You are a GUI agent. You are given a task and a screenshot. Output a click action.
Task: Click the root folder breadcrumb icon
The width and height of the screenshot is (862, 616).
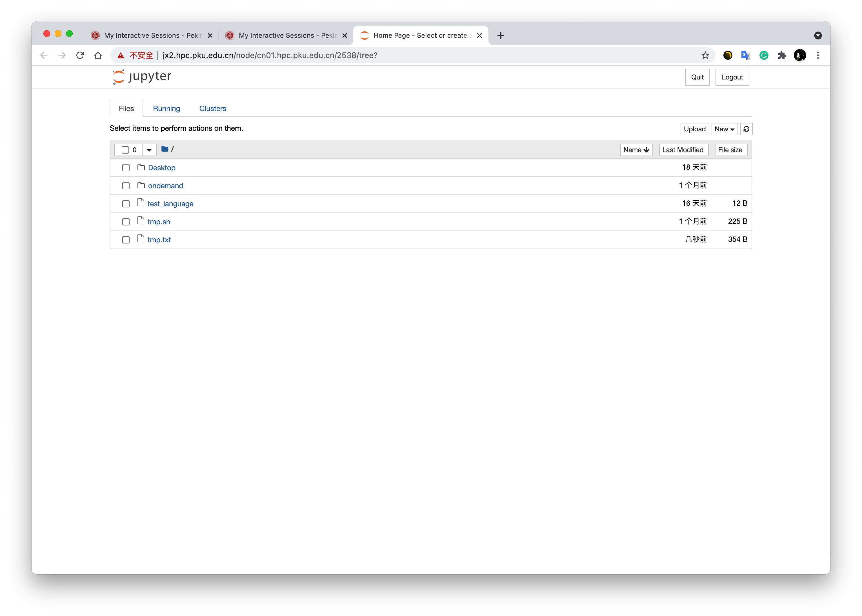165,149
